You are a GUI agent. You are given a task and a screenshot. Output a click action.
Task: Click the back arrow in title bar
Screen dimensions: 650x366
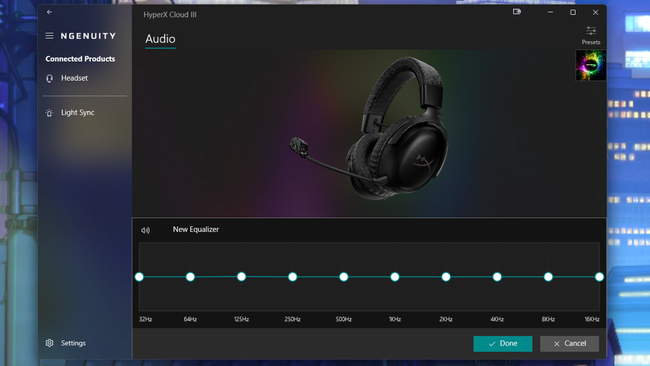pos(49,12)
